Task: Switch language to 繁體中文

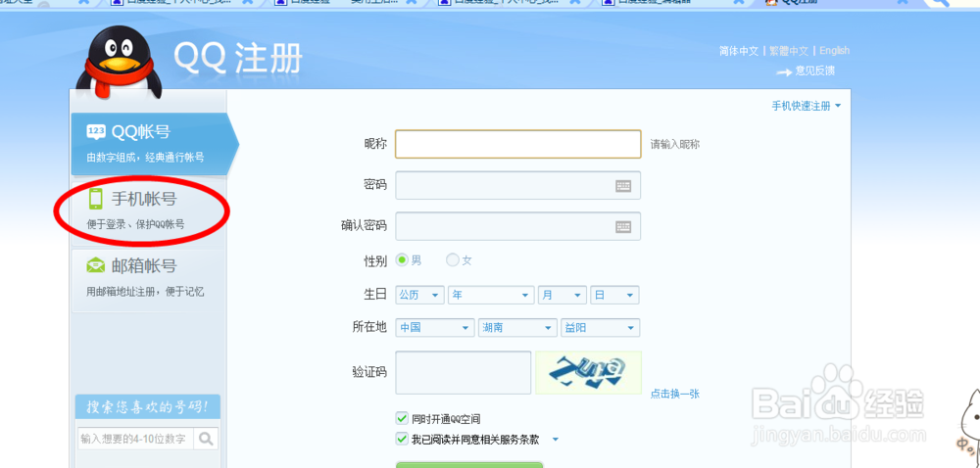Action: pyautogui.click(x=789, y=51)
